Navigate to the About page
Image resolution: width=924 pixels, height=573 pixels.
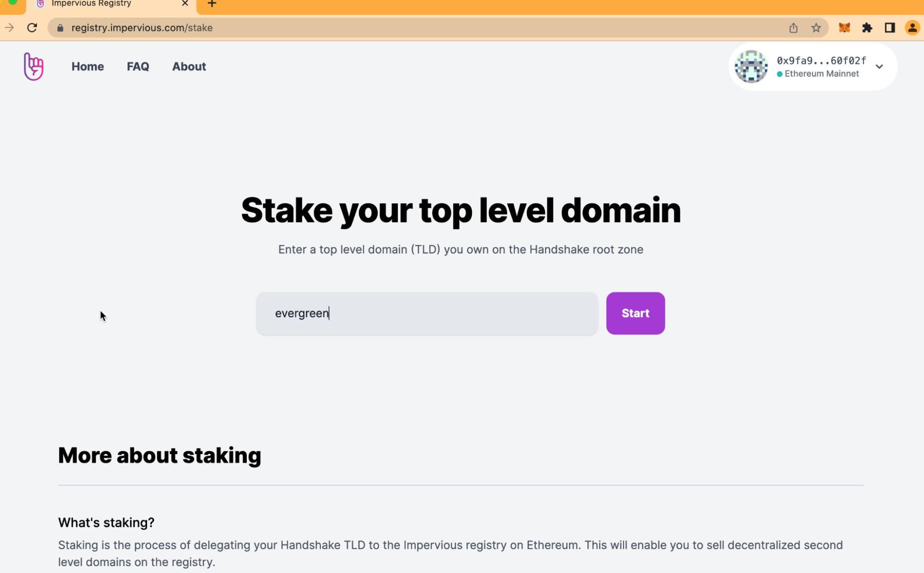click(x=189, y=67)
